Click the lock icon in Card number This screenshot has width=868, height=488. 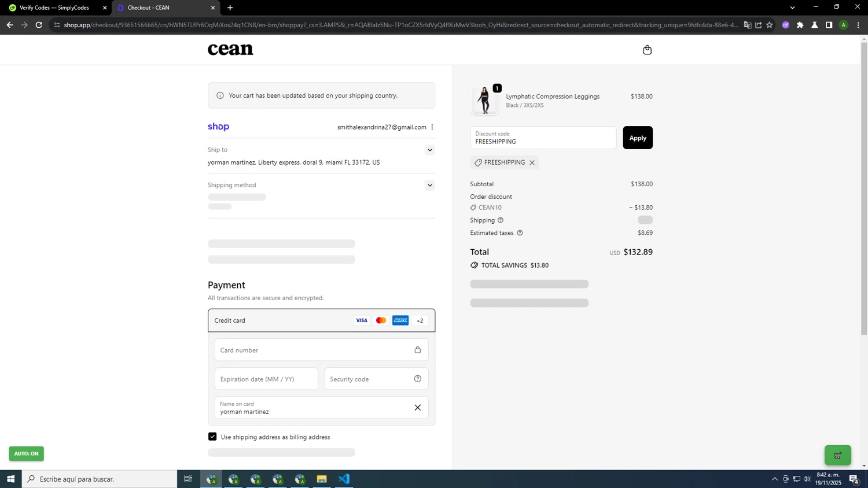coord(418,350)
